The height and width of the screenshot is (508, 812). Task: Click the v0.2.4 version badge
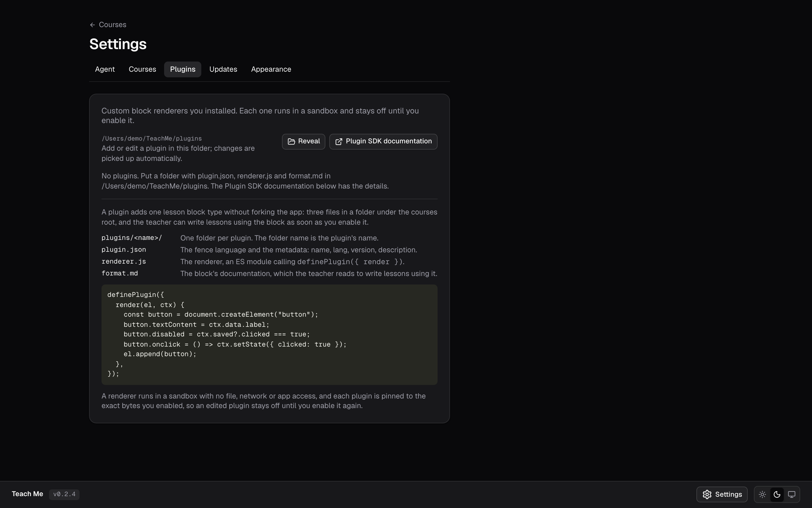click(x=64, y=494)
